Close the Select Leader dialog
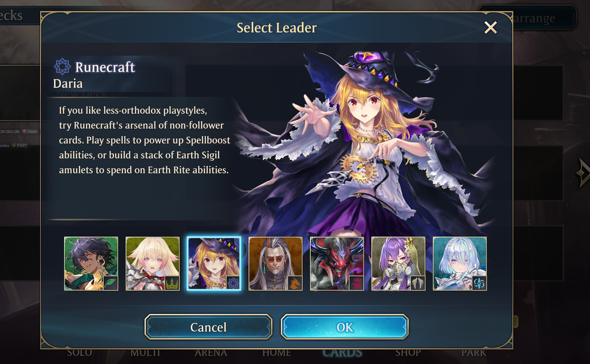 491,27
